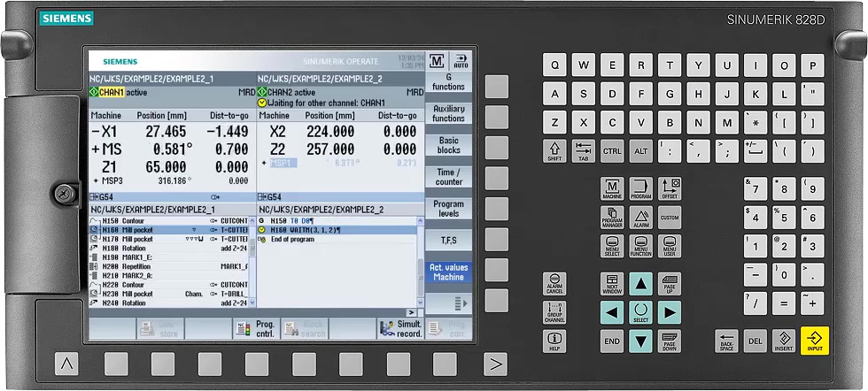Screen dimensions: 868x391
Task: Toggle the INSERT mode key
Action: click(x=783, y=341)
